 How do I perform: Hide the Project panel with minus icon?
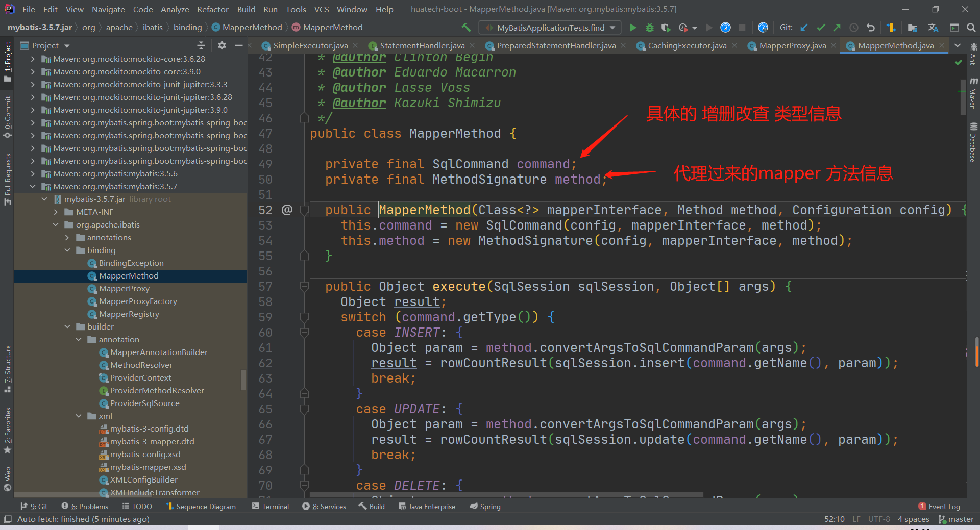pos(238,45)
